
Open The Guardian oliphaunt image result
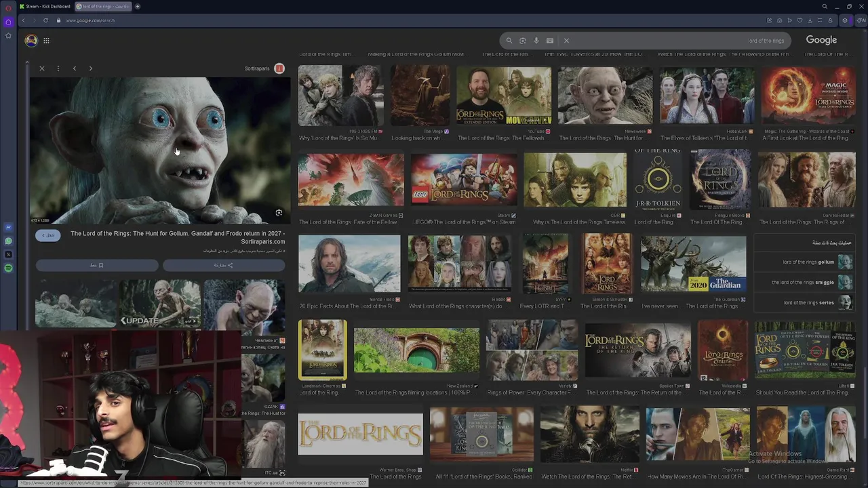693,264
